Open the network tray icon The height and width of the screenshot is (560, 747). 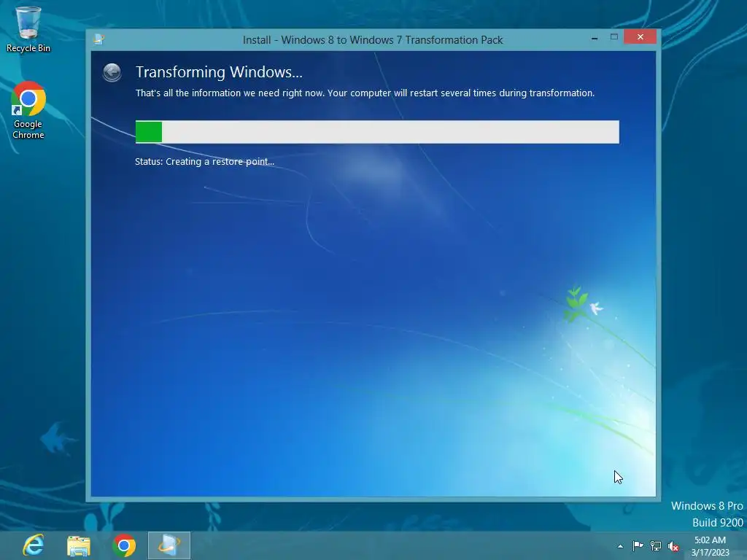pos(656,546)
